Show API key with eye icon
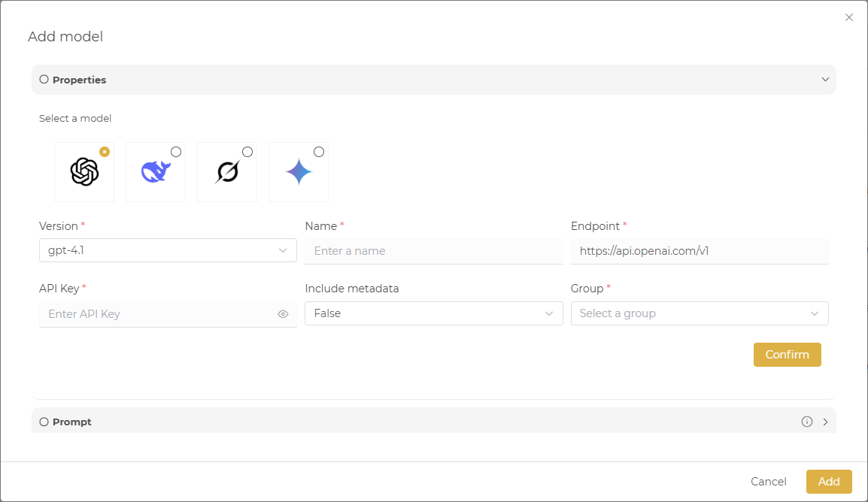868x502 pixels. click(283, 314)
